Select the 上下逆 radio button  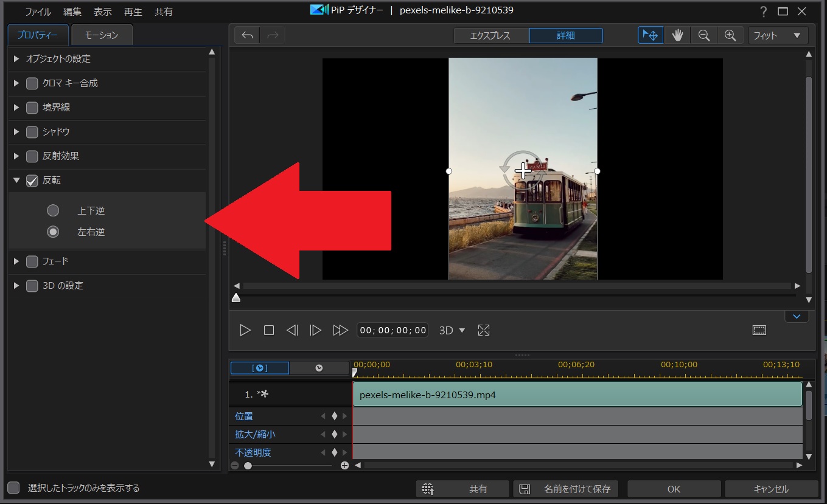click(54, 210)
